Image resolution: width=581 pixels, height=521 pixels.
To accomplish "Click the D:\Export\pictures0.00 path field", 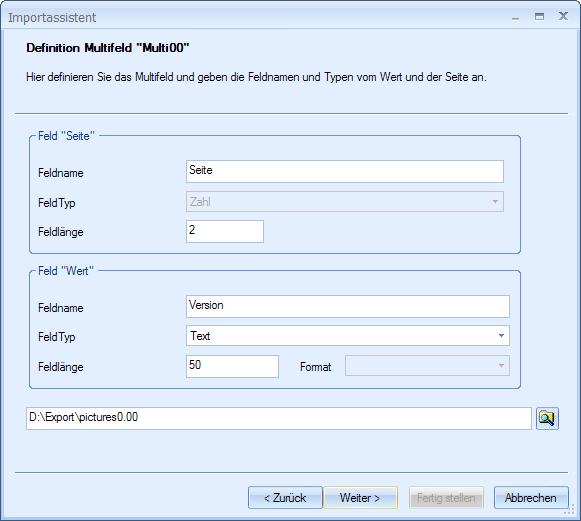I will pyautogui.click(x=279, y=419).
